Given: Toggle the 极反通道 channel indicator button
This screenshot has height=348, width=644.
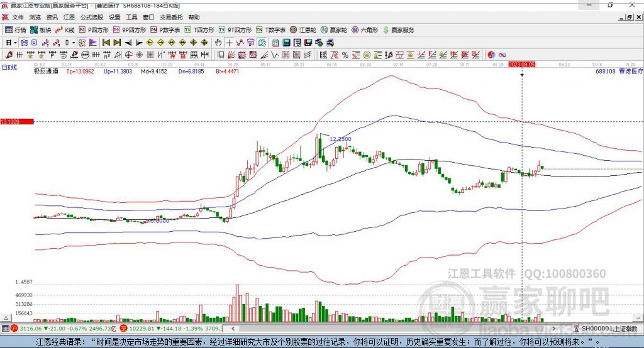Looking at the screenshot, I should coord(82,43).
